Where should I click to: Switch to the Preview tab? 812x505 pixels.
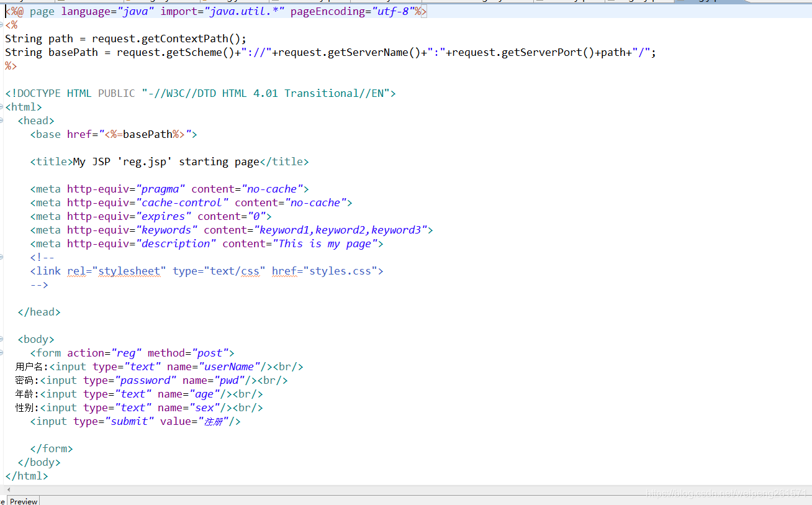[x=24, y=501]
